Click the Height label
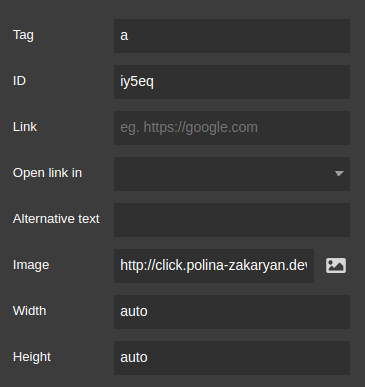The image size is (365, 387). point(32,357)
